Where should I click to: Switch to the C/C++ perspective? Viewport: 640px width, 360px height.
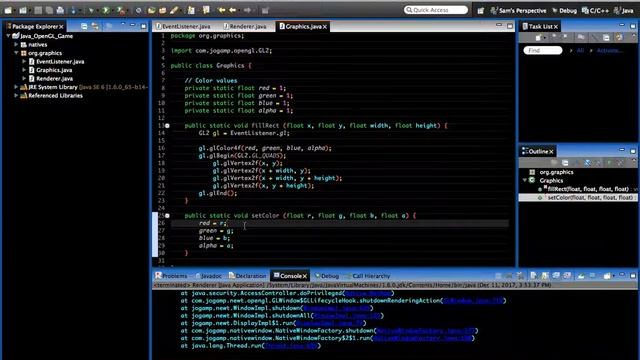click(x=596, y=11)
